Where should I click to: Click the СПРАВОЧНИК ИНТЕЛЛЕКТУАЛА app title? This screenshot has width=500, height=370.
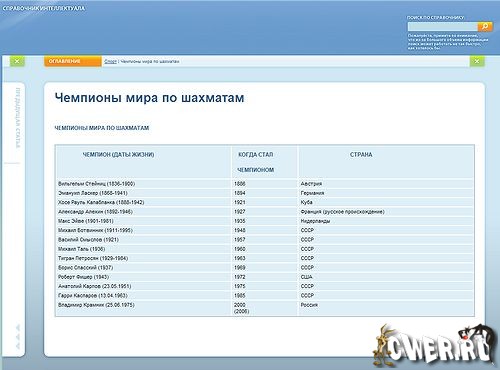pos(44,8)
